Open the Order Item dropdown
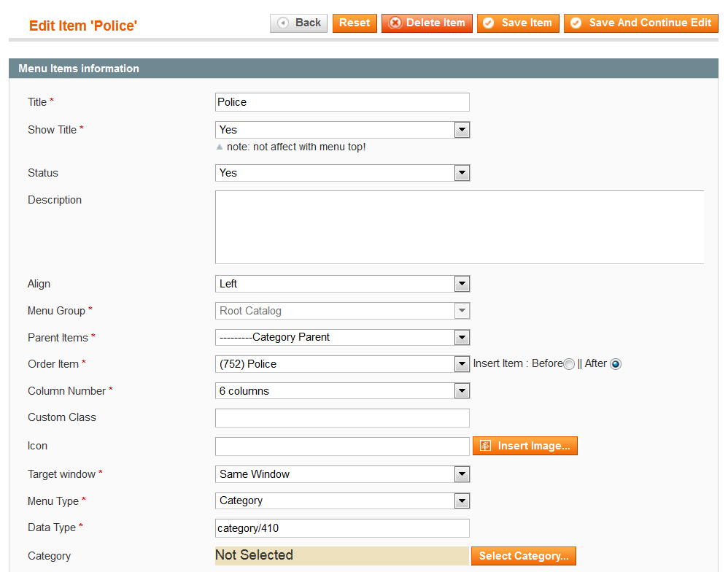Viewport: 728px width, 572px height. (342, 364)
